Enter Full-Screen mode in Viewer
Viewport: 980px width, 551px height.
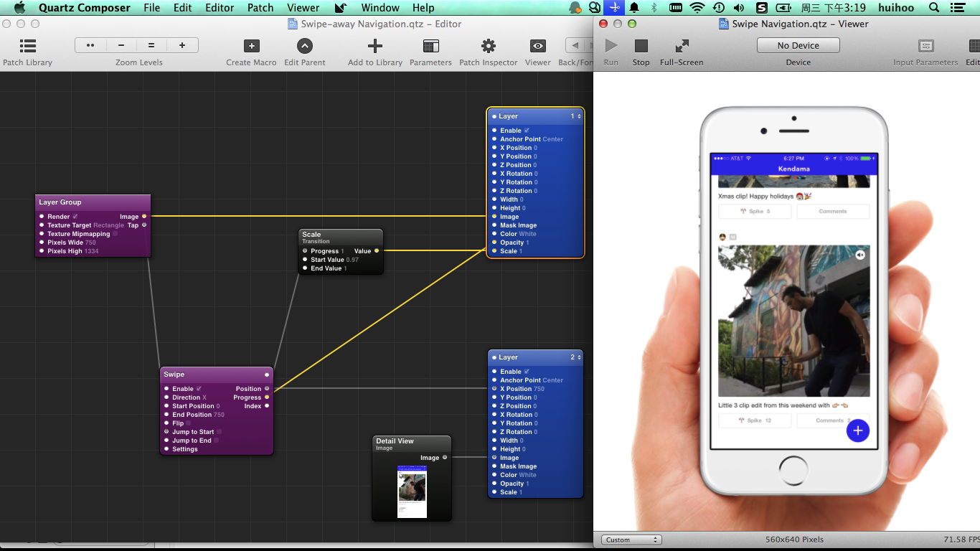682,46
